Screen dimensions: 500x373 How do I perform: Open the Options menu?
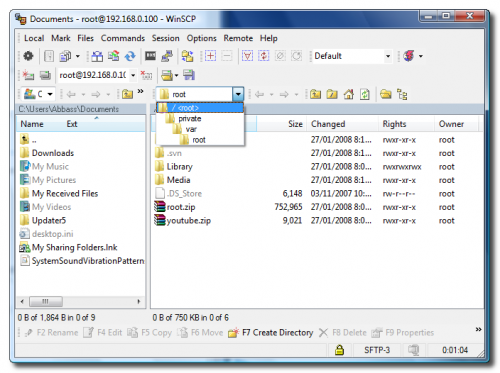tap(201, 38)
